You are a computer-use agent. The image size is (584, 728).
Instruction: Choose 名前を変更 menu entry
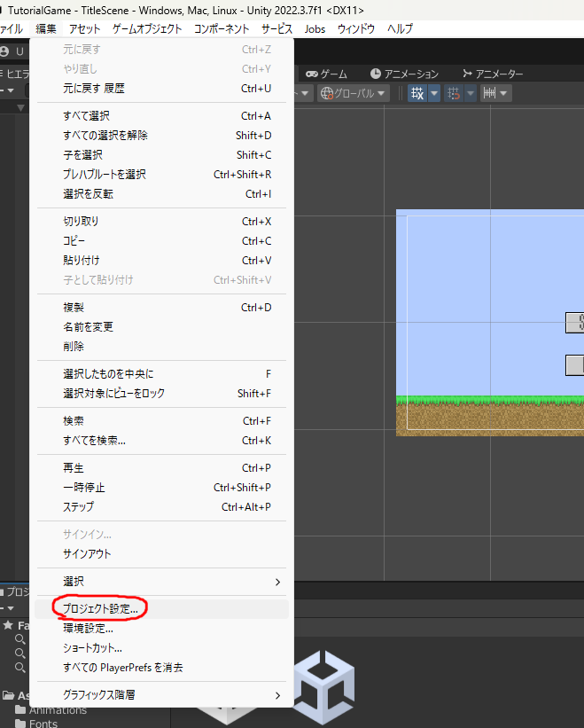161,327
